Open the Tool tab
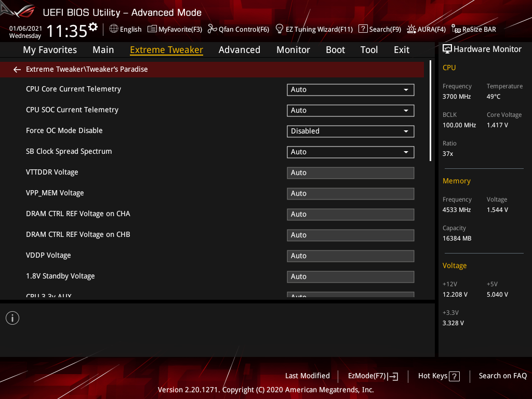Viewport: 532px width, 399px height. pos(369,50)
